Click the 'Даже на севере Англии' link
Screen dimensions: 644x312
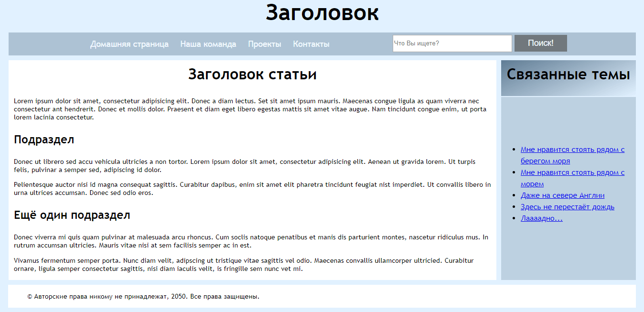(x=562, y=195)
